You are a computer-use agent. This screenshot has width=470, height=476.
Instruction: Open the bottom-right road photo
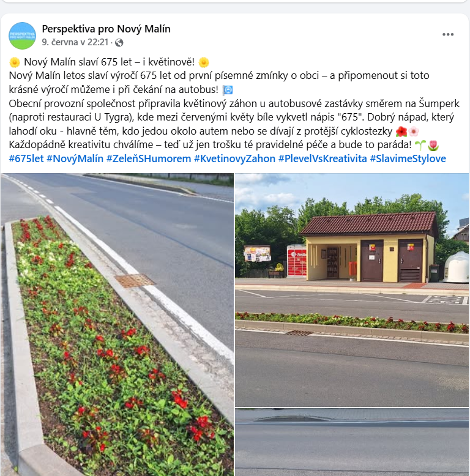[352, 442]
